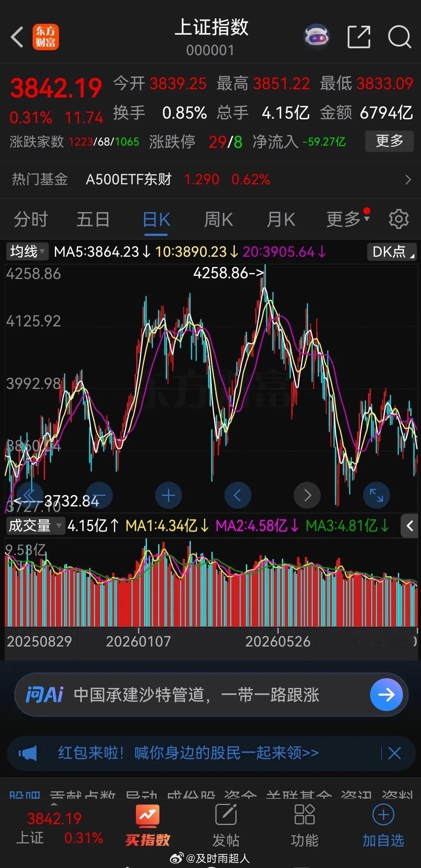The width and height of the screenshot is (421, 868).
Task: Tap the MA10 value 3890.23
Action: pos(197,252)
